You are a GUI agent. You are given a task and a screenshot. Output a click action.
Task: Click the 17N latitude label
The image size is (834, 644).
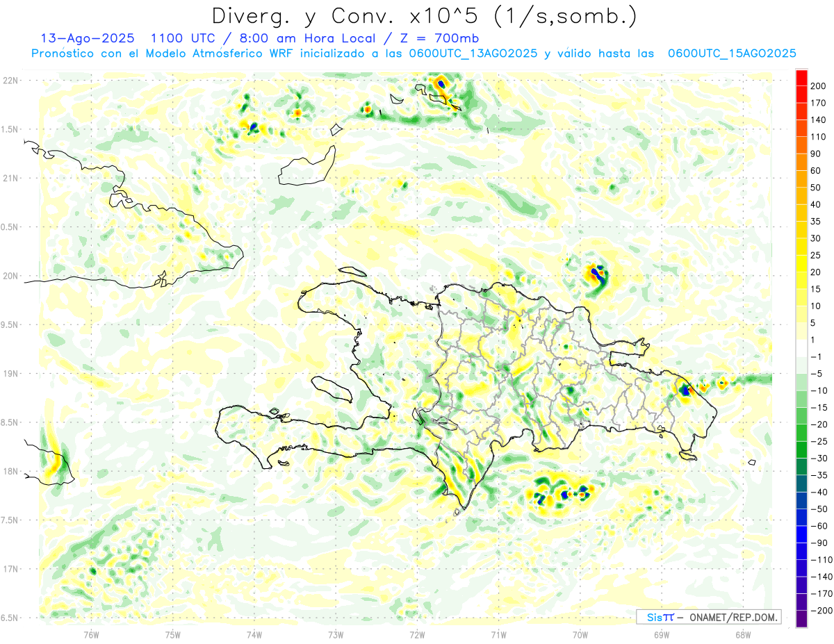[10, 569]
